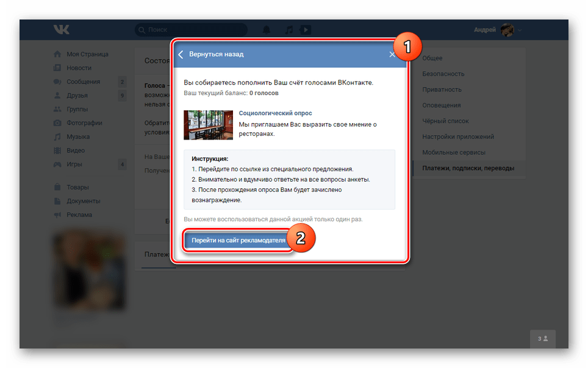Viewport: 588px width, 368px height.
Task: Open Документы in the left sidebar
Action: (83, 201)
